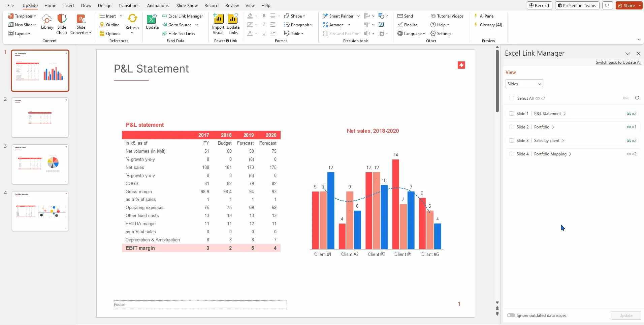Click Send in Other group
This screenshot has width=644, height=325.
[x=405, y=16]
